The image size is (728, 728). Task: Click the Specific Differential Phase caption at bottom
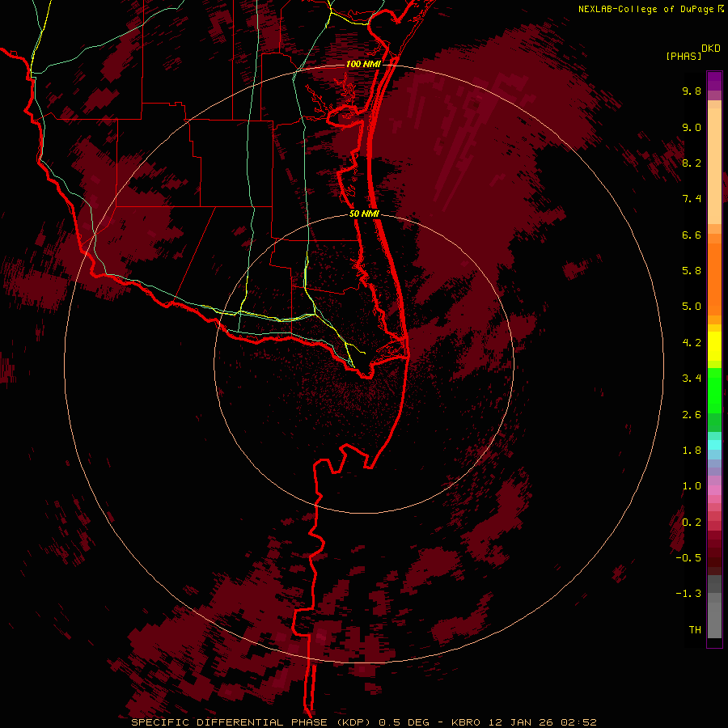pyautogui.click(x=364, y=722)
